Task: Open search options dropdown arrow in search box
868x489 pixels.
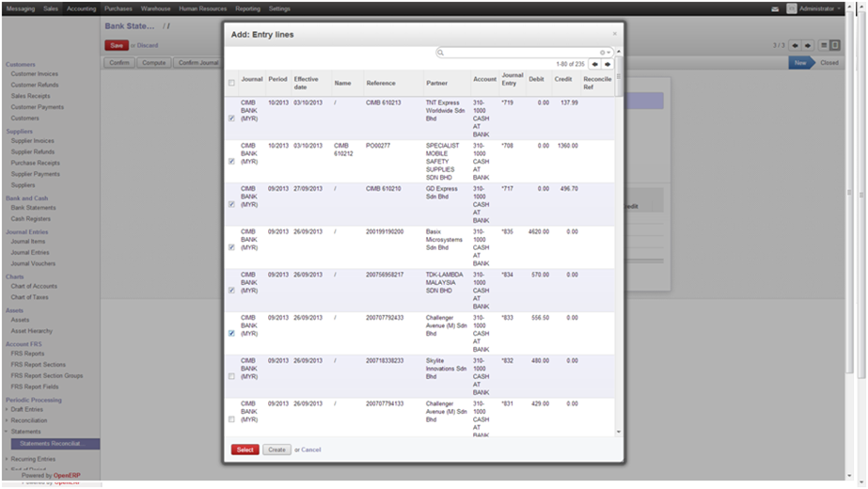Action: point(608,53)
